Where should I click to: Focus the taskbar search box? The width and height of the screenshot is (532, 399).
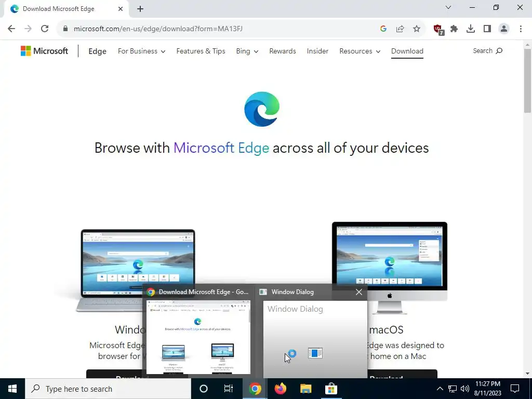(108, 389)
